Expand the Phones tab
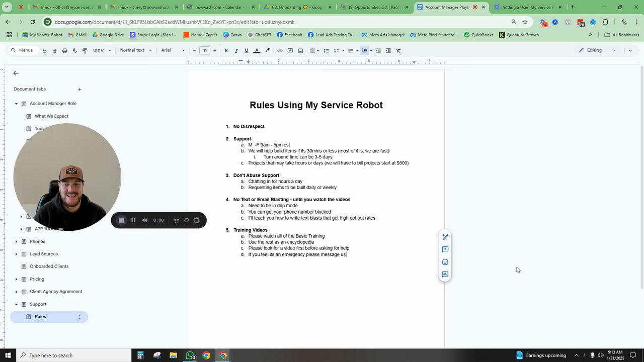The width and height of the screenshot is (644, 362). point(16,242)
